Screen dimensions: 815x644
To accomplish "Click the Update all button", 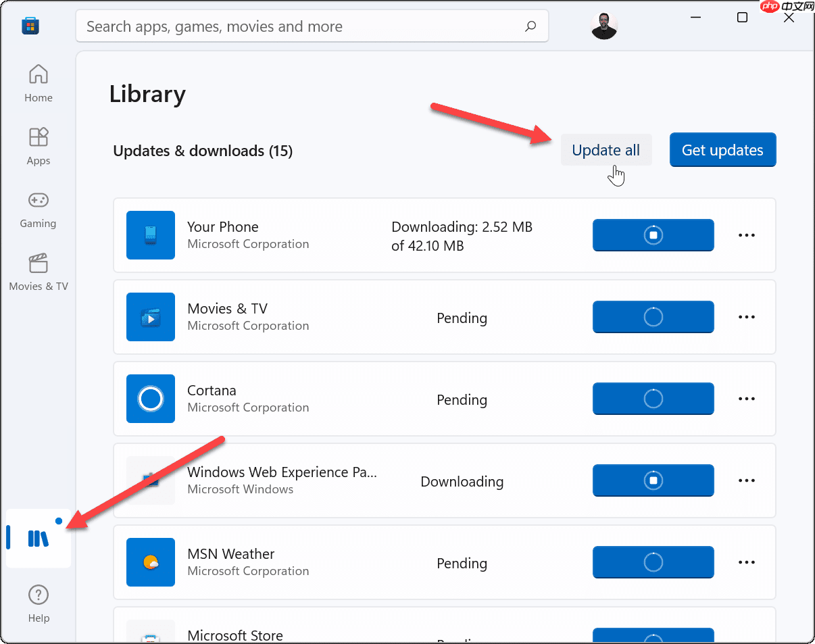I will [x=606, y=150].
